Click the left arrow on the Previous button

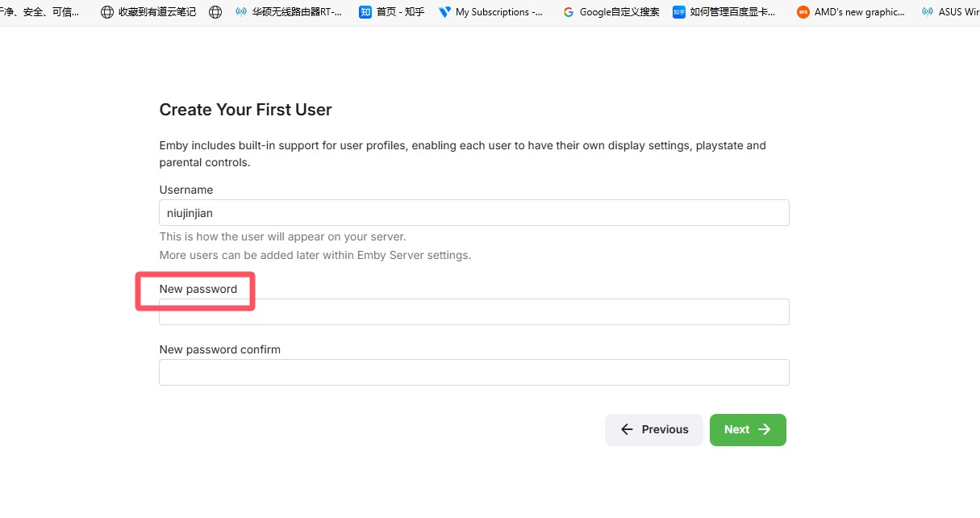pos(627,429)
